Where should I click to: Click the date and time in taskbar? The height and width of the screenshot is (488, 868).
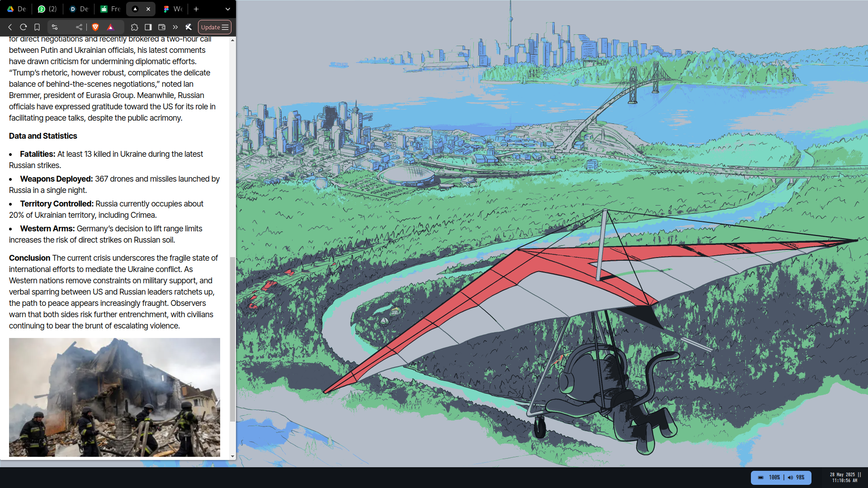coord(844,478)
